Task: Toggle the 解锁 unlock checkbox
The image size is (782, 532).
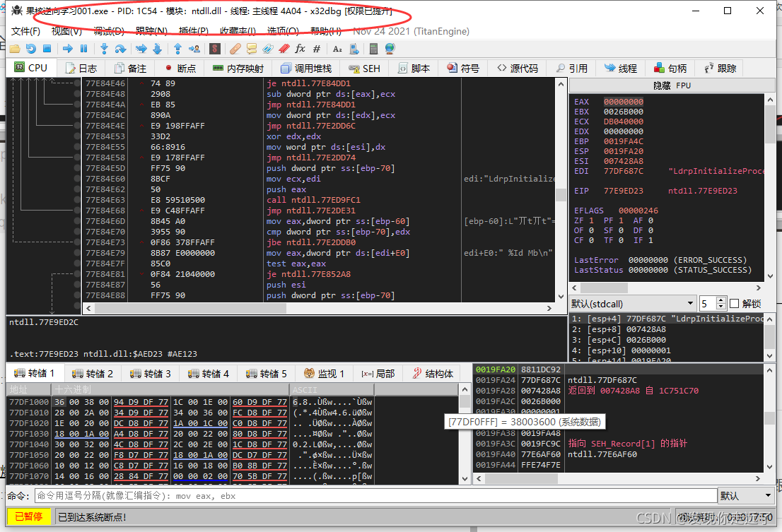Action: tap(735, 303)
